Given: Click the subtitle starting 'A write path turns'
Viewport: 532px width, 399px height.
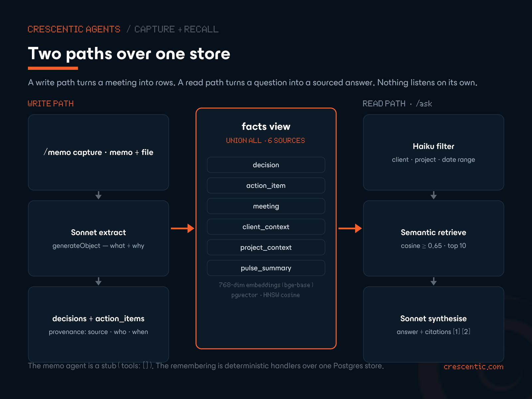Looking at the screenshot, I should click(x=253, y=82).
